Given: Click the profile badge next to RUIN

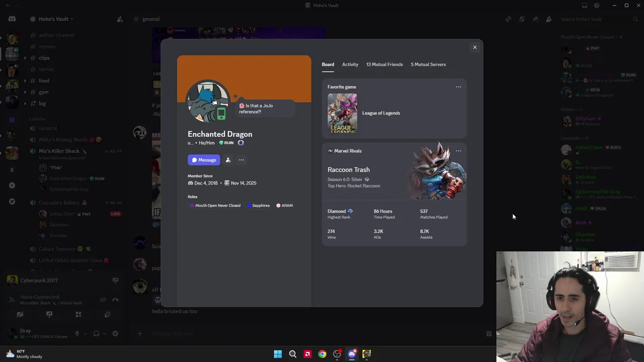Looking at the screenshot, I should click(240, 143).
